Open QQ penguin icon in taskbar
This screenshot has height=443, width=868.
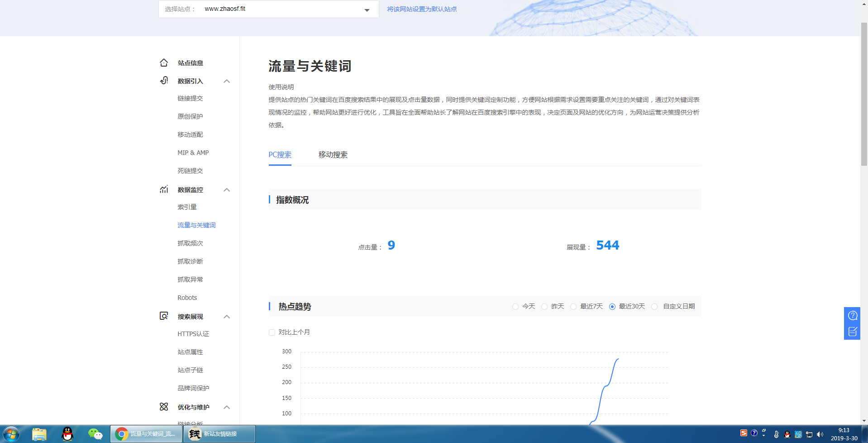[67, 434]
